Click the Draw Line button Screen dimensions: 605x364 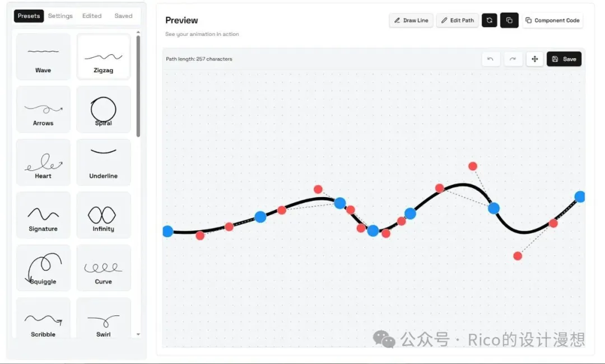point(411,20)
